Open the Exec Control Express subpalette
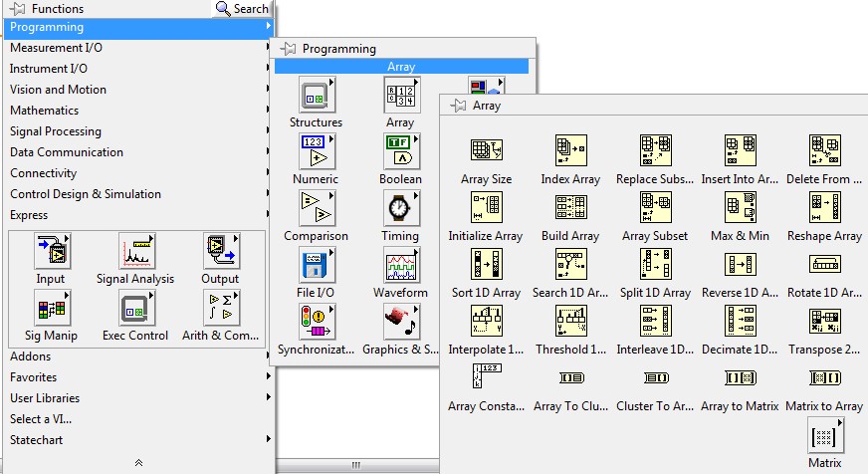The height and width of the screenshot is (474, 868). pyautogui.click(x=136, y=308)
